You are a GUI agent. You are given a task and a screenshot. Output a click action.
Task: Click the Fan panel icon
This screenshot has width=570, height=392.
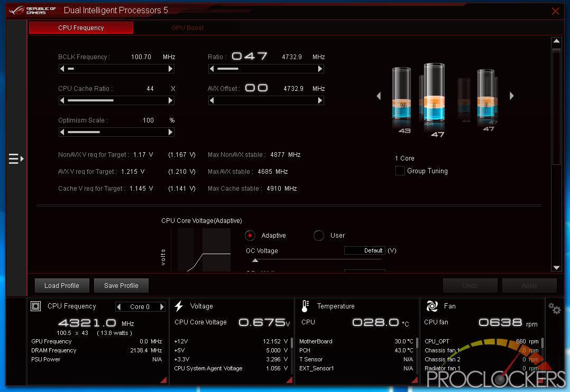point(432,306)
